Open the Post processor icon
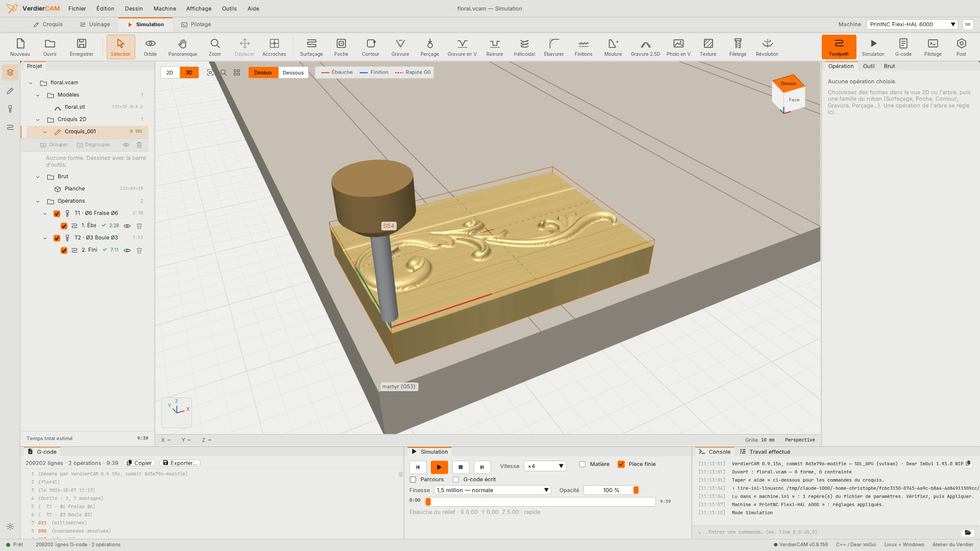This screenshot has height=551, width=980. tap(961, 47)
